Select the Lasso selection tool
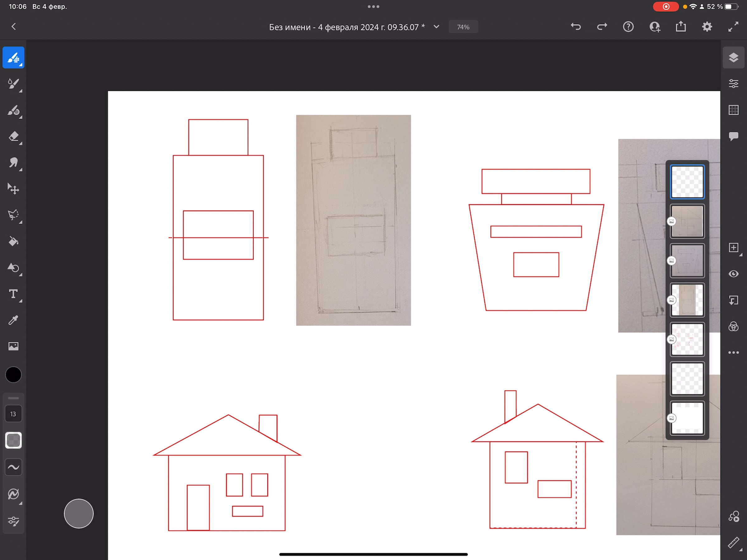Viewport: 747px width, 560px height. 13,215
